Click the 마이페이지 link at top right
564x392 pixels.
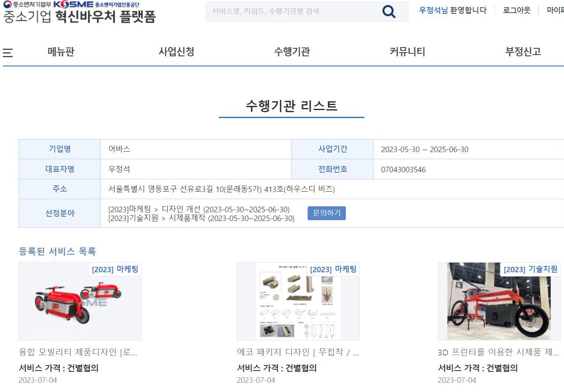tap(555, 10)
